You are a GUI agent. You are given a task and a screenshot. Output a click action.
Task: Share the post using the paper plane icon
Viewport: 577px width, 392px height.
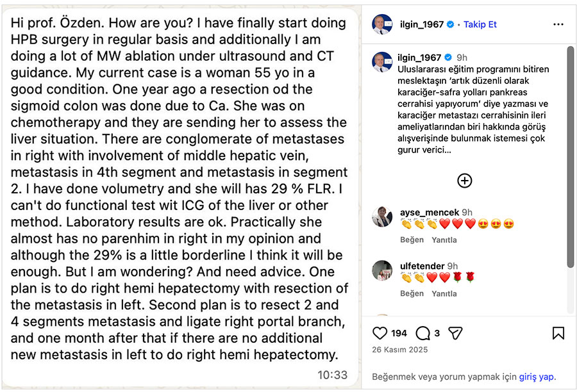(455, 333)
